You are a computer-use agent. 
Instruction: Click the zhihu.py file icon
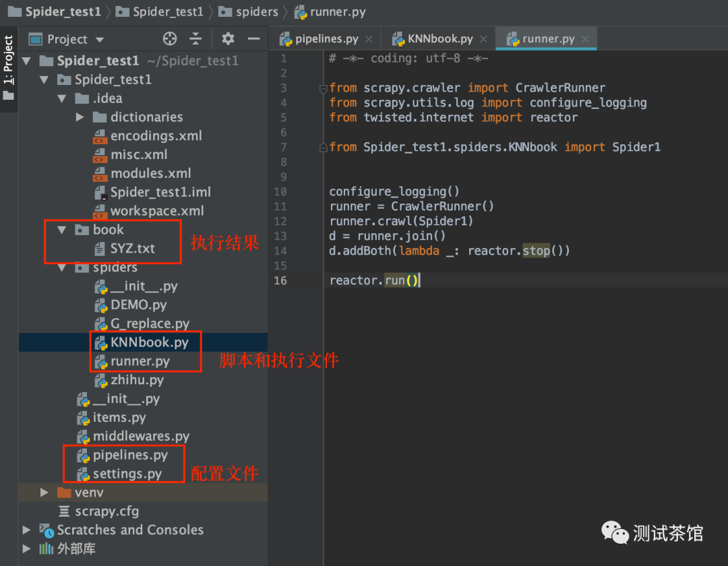click(x=100, y=381)
